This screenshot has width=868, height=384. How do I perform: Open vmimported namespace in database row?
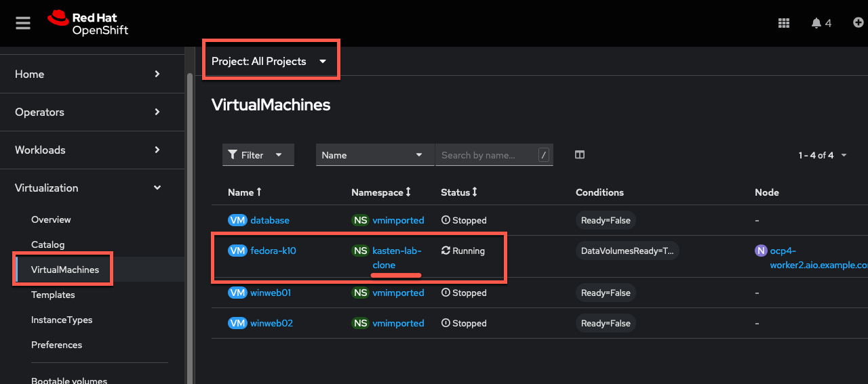coord(398,220)
